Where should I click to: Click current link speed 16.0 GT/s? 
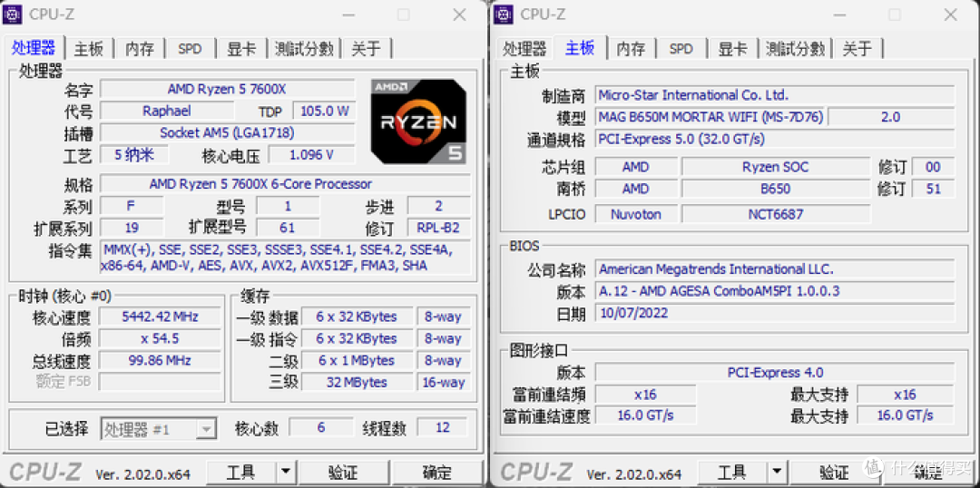(646, 415)
